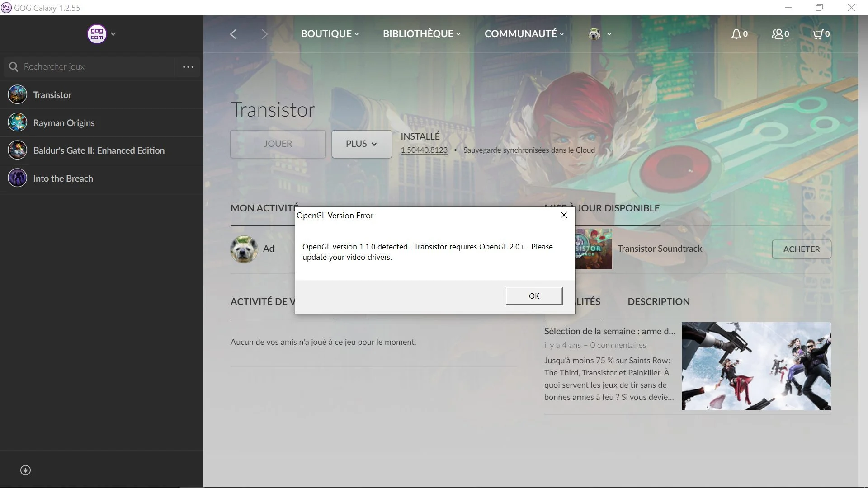Go back with the left arrow
The width and height of the screenshot is (868, 488).
(233, 34)
